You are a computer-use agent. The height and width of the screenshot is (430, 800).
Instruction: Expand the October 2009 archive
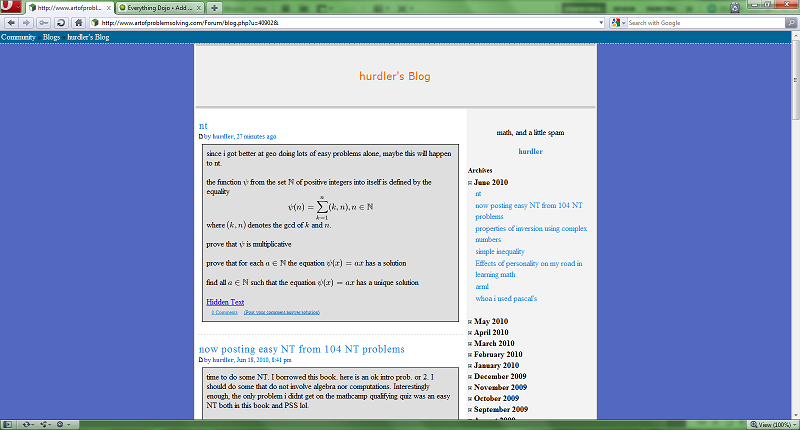point(470,398)
